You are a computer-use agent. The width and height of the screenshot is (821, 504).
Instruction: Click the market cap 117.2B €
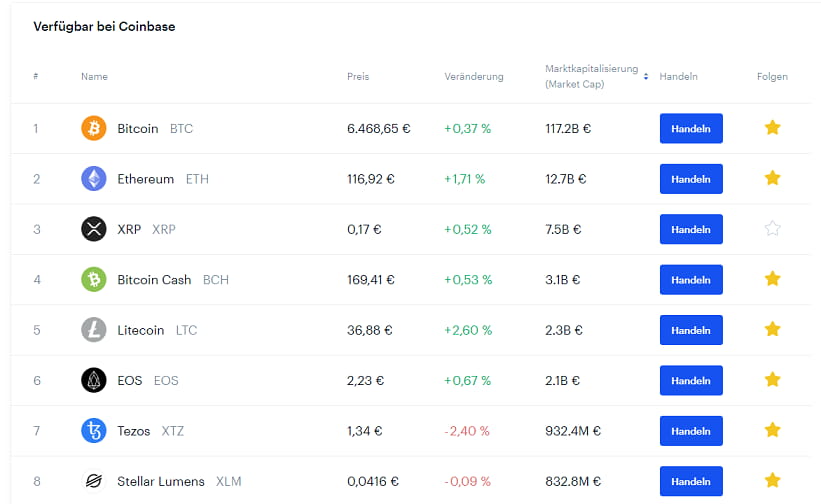[x=568, y=128]
